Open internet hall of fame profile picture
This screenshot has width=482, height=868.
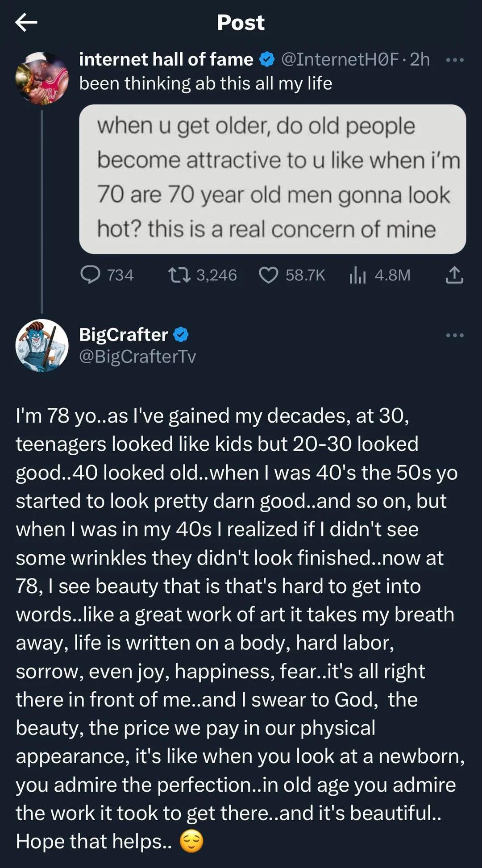tap(42, 78)
